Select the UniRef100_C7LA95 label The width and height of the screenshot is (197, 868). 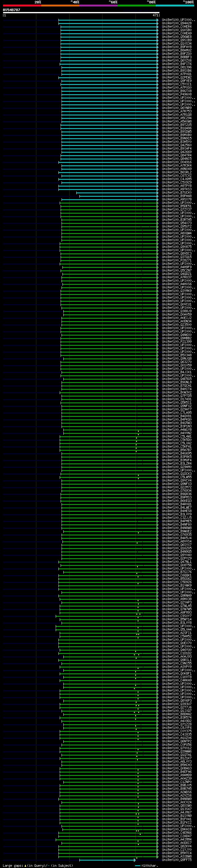(177, 412)
